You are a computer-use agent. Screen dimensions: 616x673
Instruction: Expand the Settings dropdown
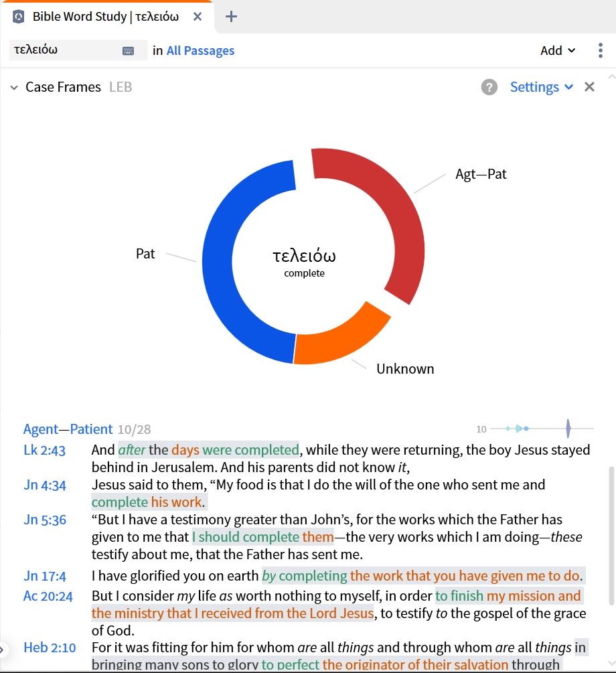541,87
